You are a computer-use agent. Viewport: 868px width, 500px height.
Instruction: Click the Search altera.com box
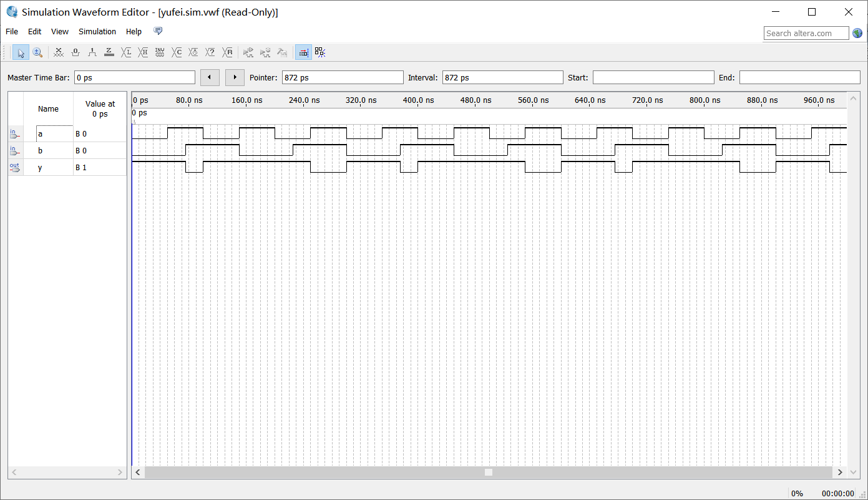click(806, 33)
